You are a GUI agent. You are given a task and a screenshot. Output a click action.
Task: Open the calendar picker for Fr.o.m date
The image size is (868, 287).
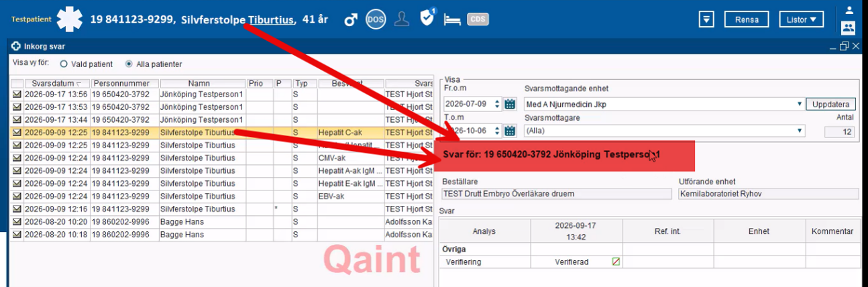click(x=510, y=104)
